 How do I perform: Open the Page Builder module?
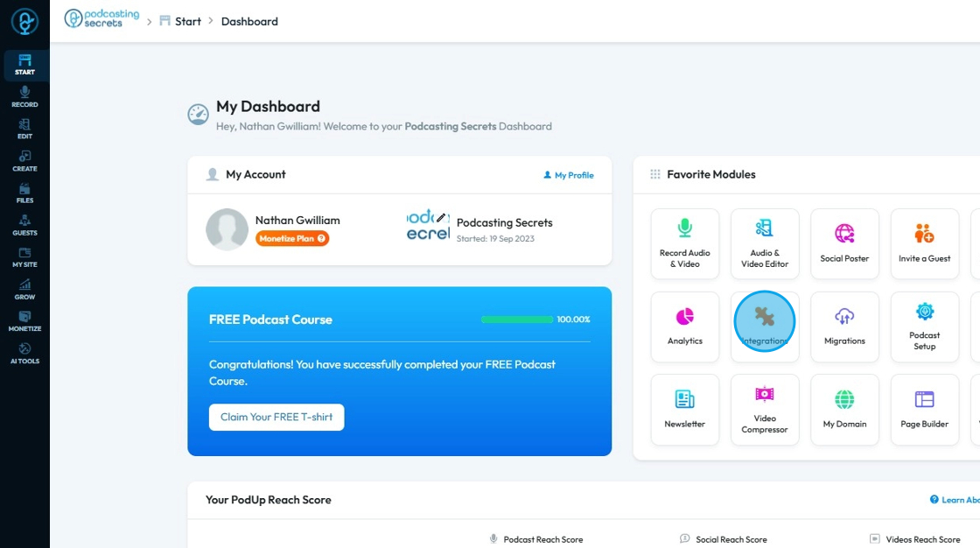point(925,410)
